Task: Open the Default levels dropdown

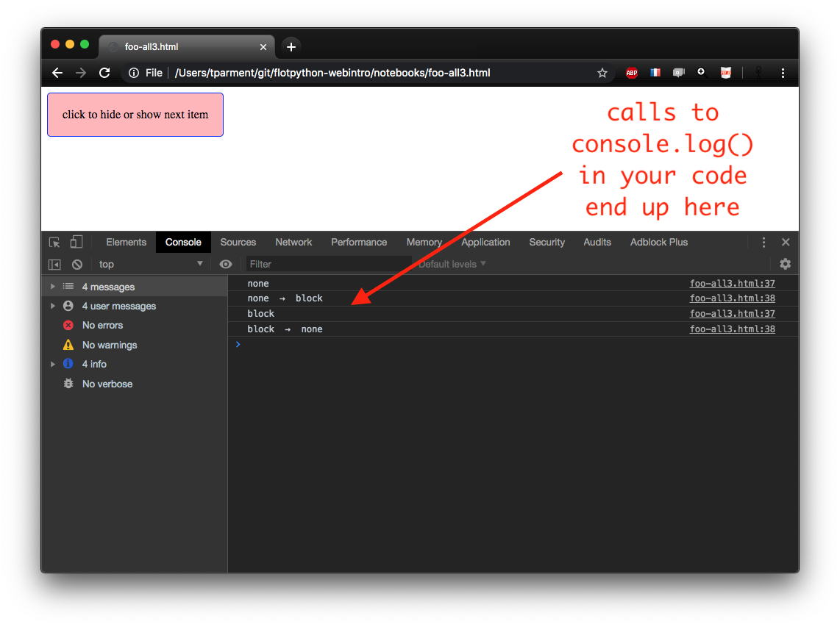Action: [452, 265]
